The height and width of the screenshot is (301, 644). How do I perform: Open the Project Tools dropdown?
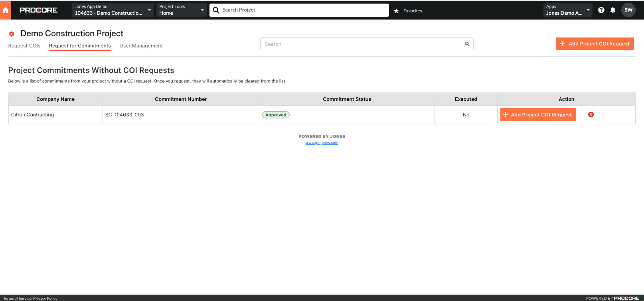click(182, 10)
